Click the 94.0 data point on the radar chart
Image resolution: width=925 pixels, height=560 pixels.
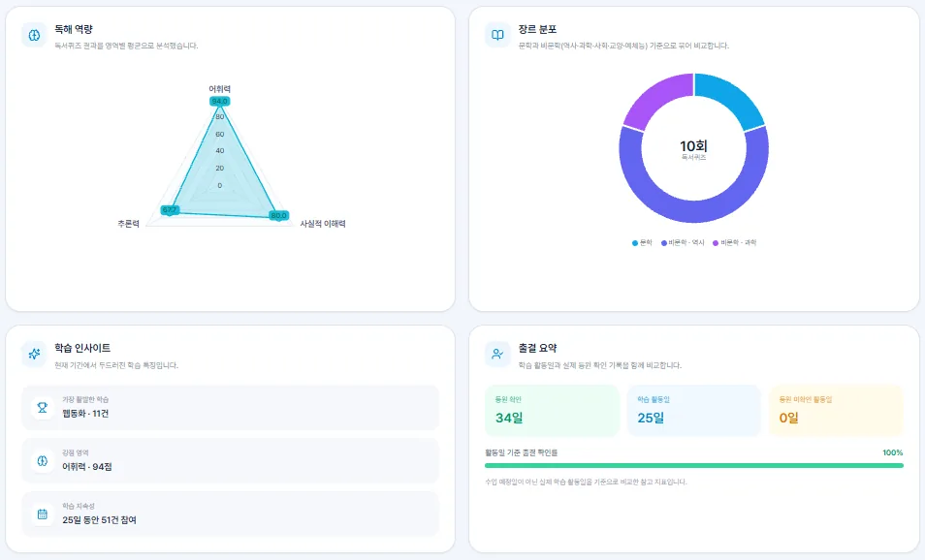point(219,102)
